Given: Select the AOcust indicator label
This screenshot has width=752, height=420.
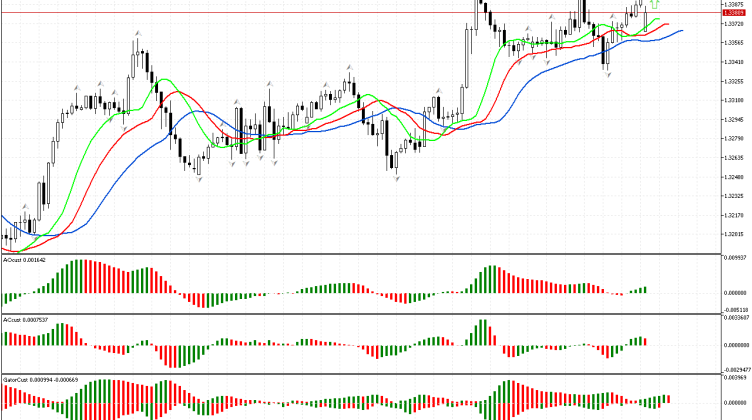Looking at the screenshot, I should tap(25, 259).
